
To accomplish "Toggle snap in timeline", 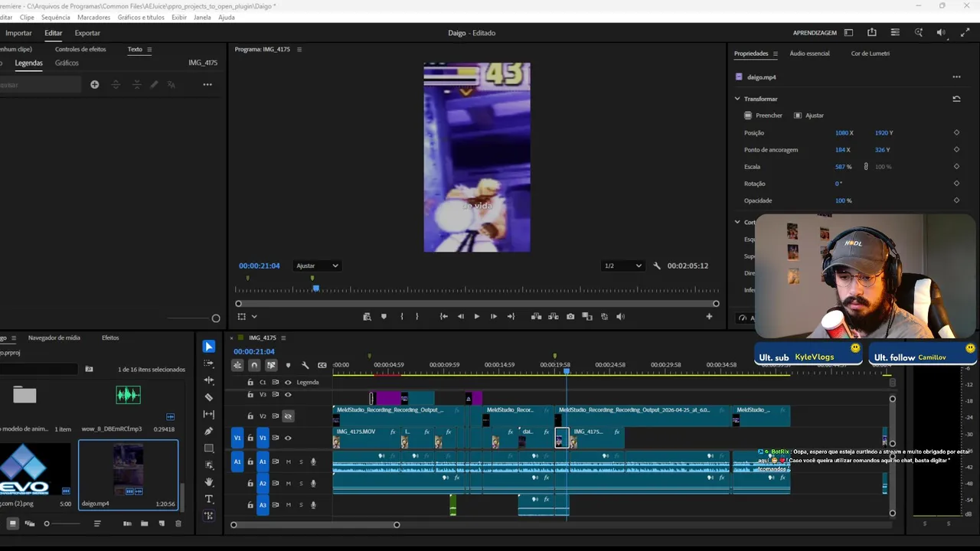I will (x=254, y=365).
